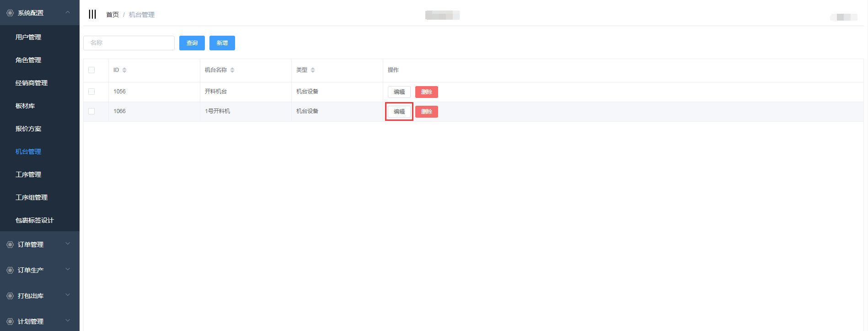Sort by 机台名称 column arrows
This screenshot has height=331, width=868.
[232, 70]
